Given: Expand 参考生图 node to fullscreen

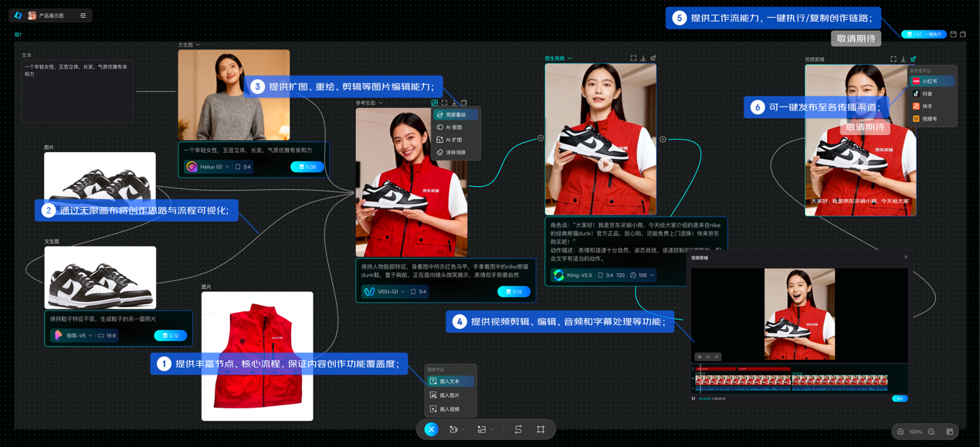Looking at the screenshot, I should click(444, 103).
